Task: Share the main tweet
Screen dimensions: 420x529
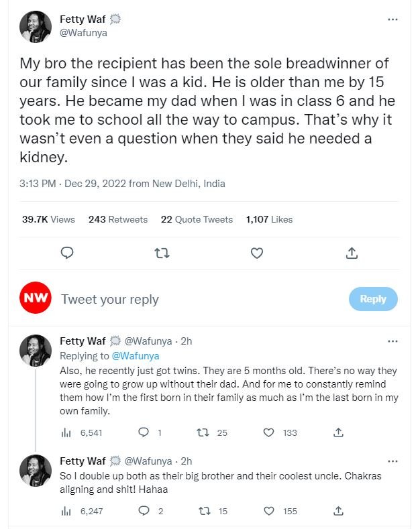Action: [352, 253]
